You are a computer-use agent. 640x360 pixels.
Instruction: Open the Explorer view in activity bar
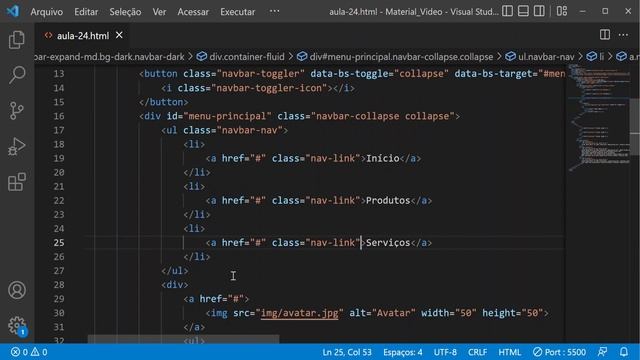click(x=17, y=40)
